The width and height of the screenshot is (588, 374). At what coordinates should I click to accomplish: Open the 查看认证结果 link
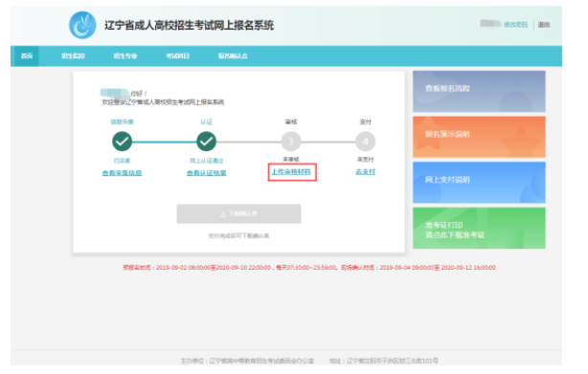click(206, 172)
